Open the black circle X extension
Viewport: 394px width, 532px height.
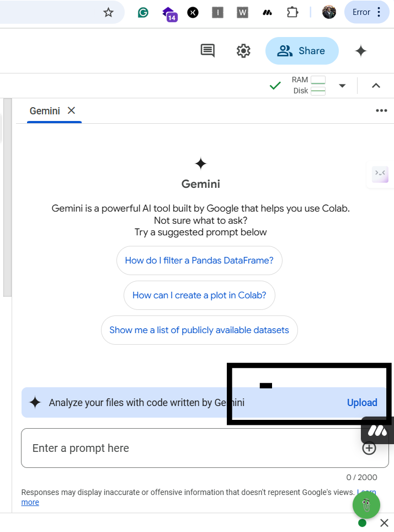[193, 13]
